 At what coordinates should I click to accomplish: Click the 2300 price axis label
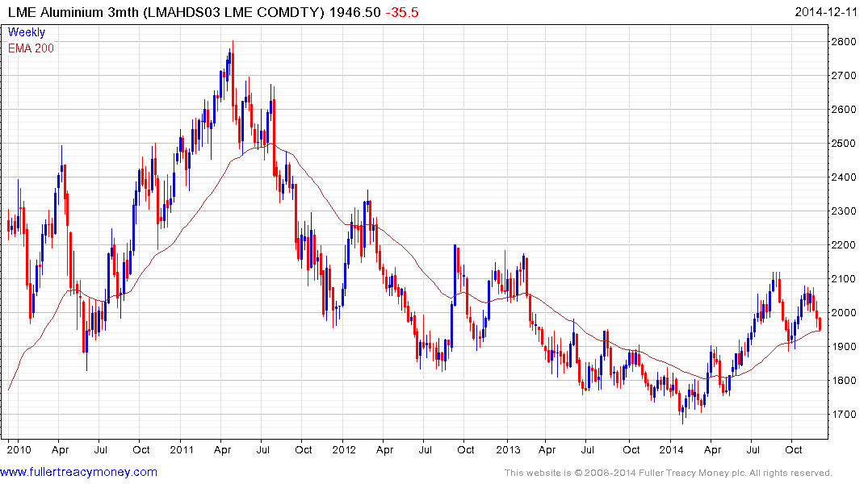(x=844, y=211)
